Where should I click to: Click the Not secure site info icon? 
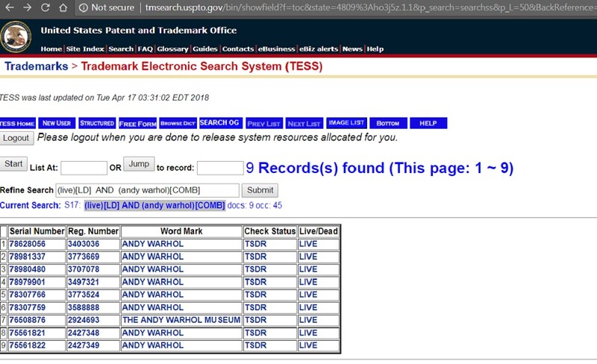(84, 7)
